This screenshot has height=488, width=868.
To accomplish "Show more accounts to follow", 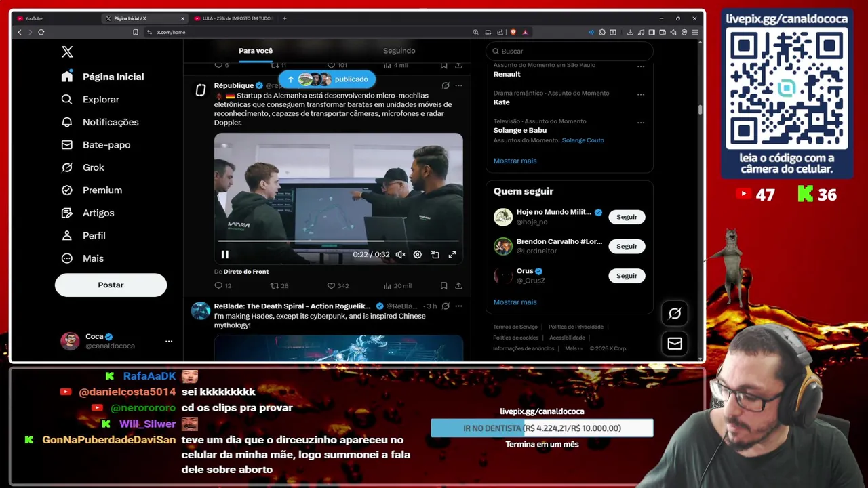I will tap(515, 302).
